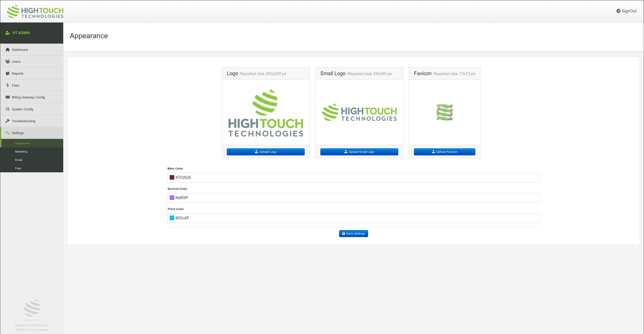The width and height of the screenshot is (644, 334).
Task: Click the System Config list icon
Action: 8,109
